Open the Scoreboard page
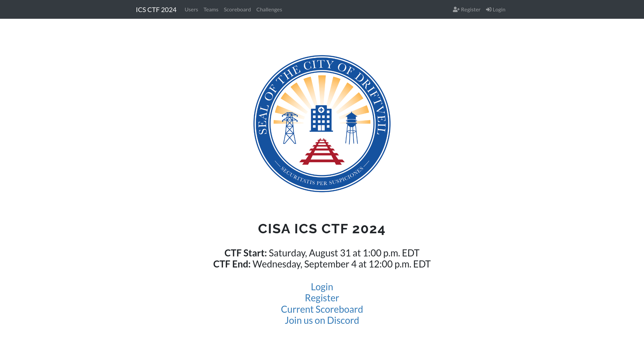 pos(237,9)
